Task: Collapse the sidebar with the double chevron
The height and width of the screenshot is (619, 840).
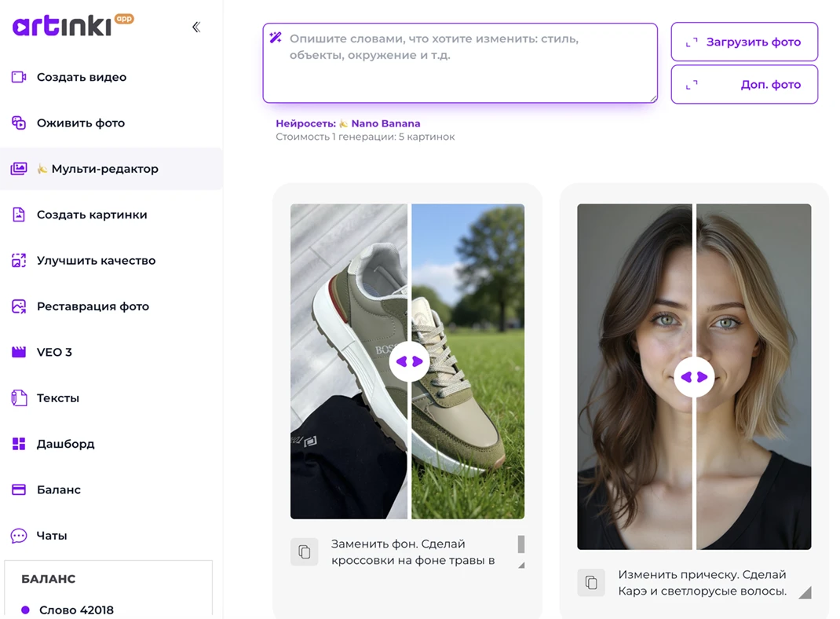Action: pyautogui.click(x=196, y=27)
